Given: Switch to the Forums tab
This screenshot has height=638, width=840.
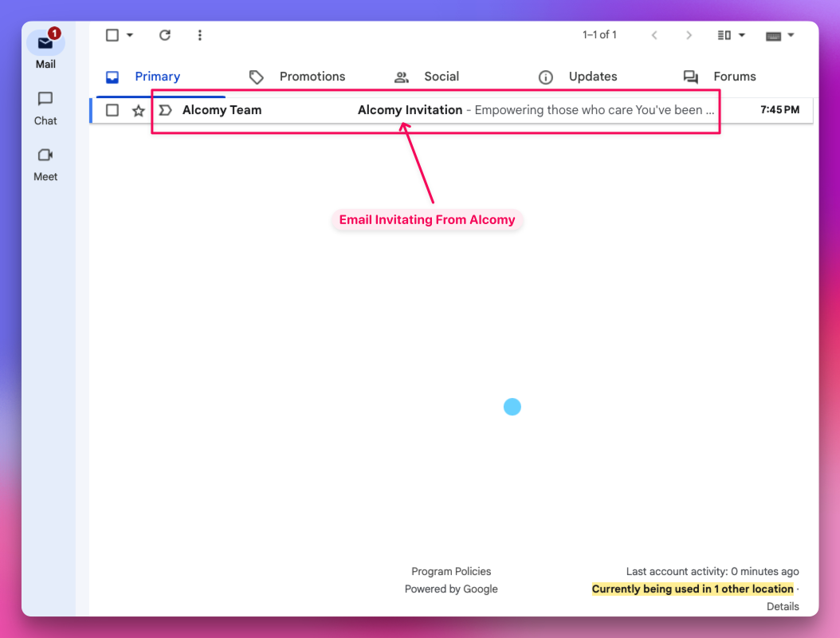Looking at the screenshot, I should pyautogui.click(x=735, y=77).
